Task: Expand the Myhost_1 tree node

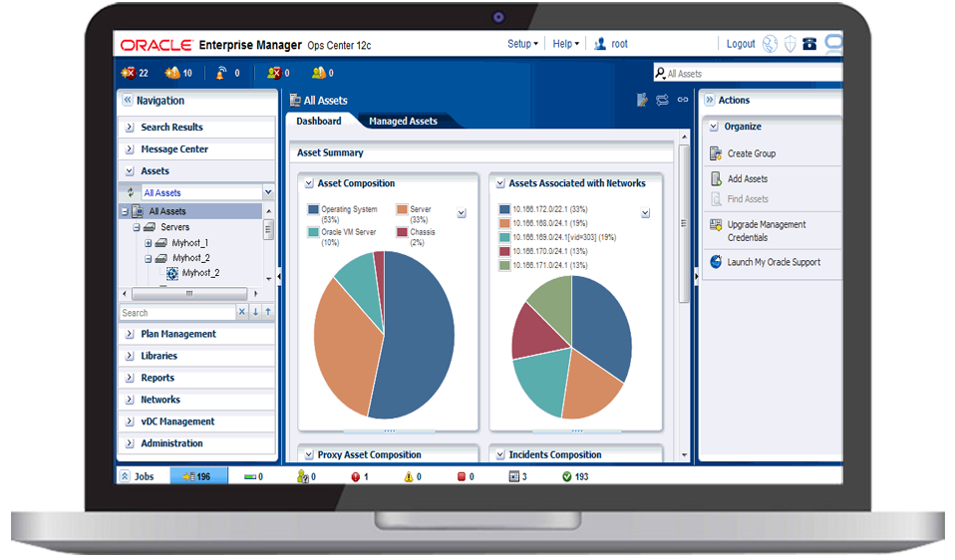Action: tap(148, 243)
